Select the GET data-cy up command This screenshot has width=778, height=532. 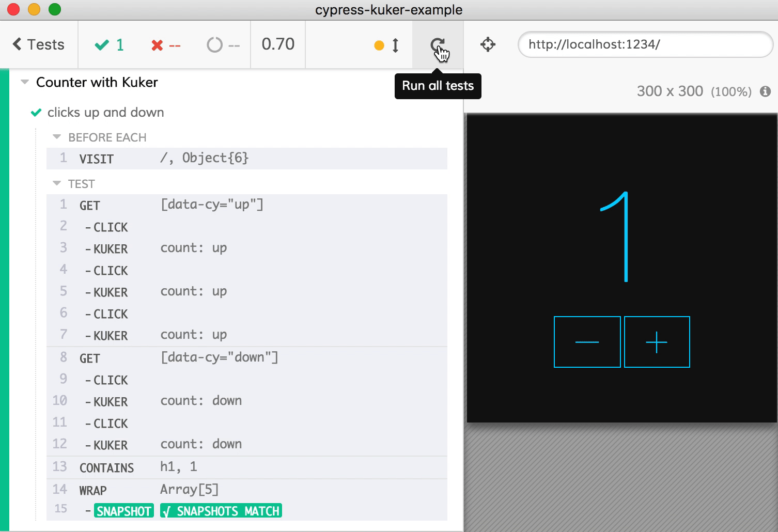coord(246,205)
